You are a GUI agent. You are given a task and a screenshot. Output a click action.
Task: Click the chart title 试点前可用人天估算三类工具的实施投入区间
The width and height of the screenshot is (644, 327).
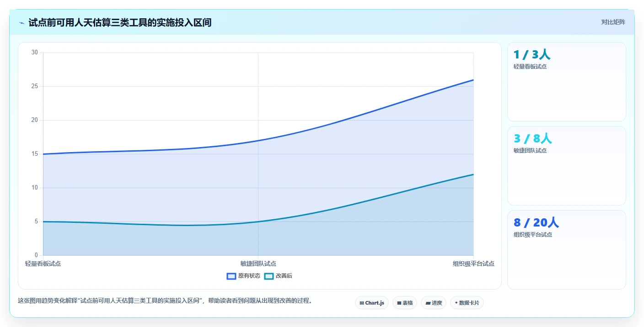click(120, 22)
